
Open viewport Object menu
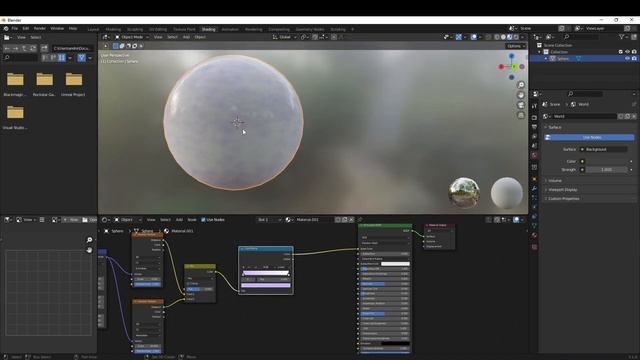tap(200, 37)
